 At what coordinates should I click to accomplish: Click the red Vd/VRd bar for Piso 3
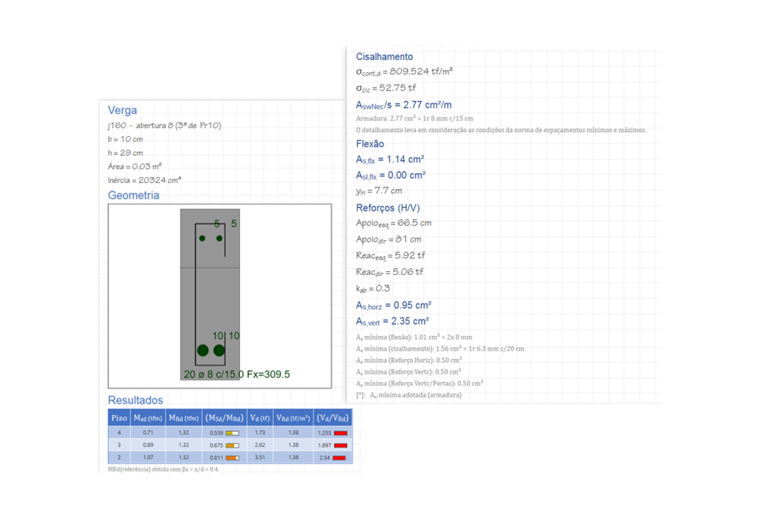340,445
